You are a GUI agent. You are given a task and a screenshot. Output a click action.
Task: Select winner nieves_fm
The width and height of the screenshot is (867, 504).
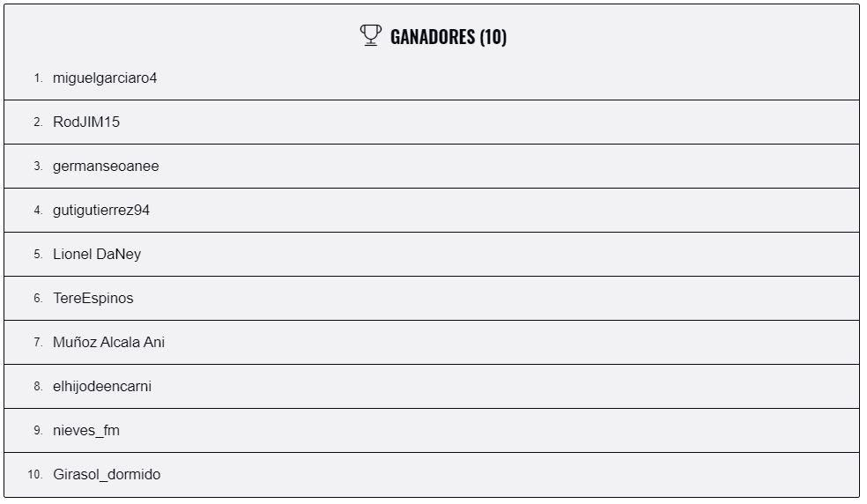click(86, 430)
